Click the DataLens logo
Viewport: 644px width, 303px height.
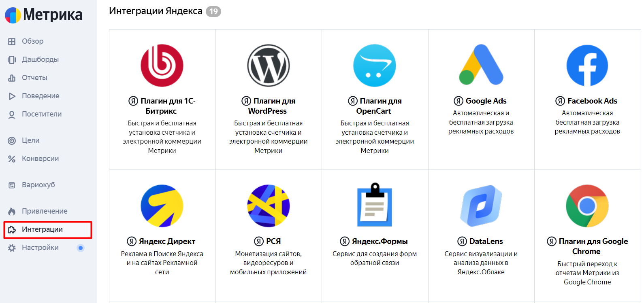481,206
